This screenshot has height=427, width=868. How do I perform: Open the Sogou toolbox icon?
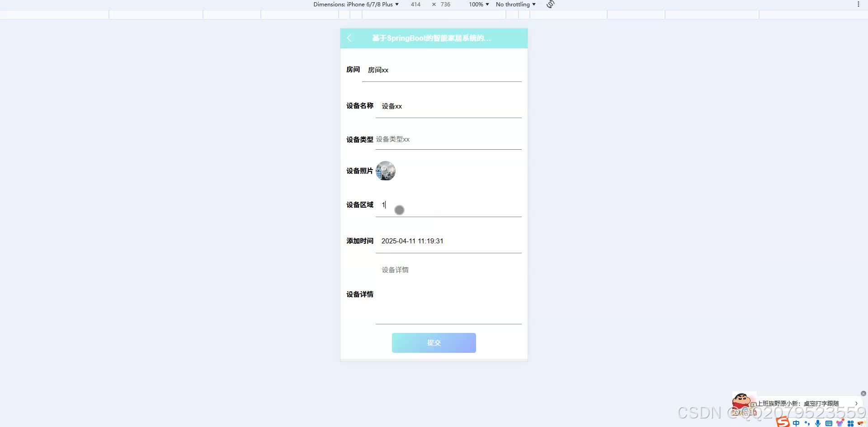[x=850, y=423]
